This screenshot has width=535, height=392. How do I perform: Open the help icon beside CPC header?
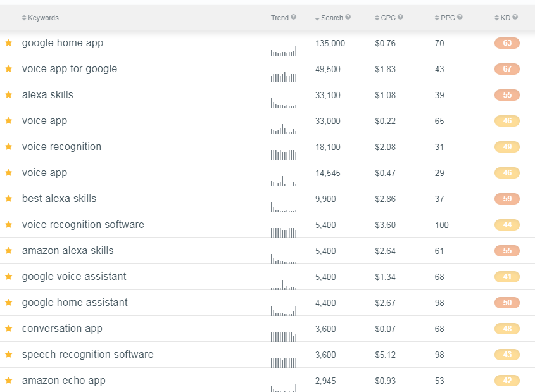coord(400,16)
